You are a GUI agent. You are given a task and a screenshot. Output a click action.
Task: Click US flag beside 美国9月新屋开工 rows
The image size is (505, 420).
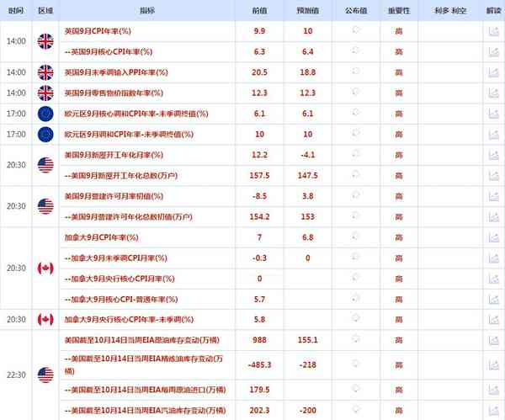pyautogui.click(x=45, y=165)
